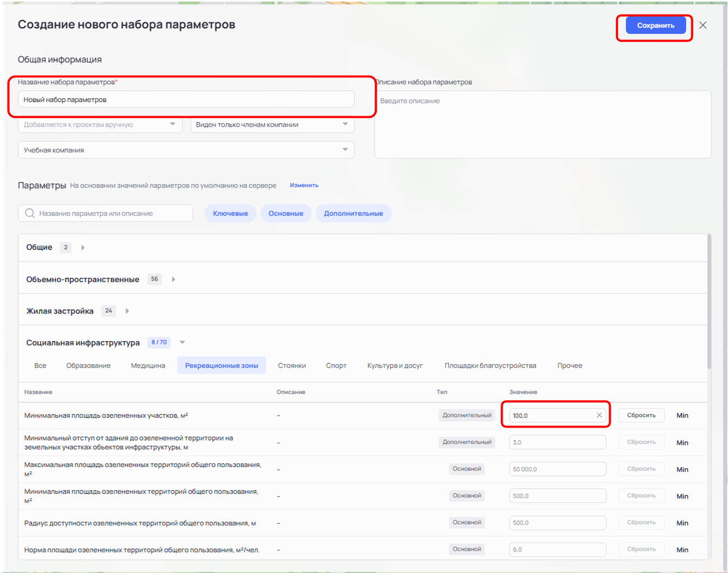Click the X to close the dialog
The image size is (728, 573).
click(x=703, y=25)
